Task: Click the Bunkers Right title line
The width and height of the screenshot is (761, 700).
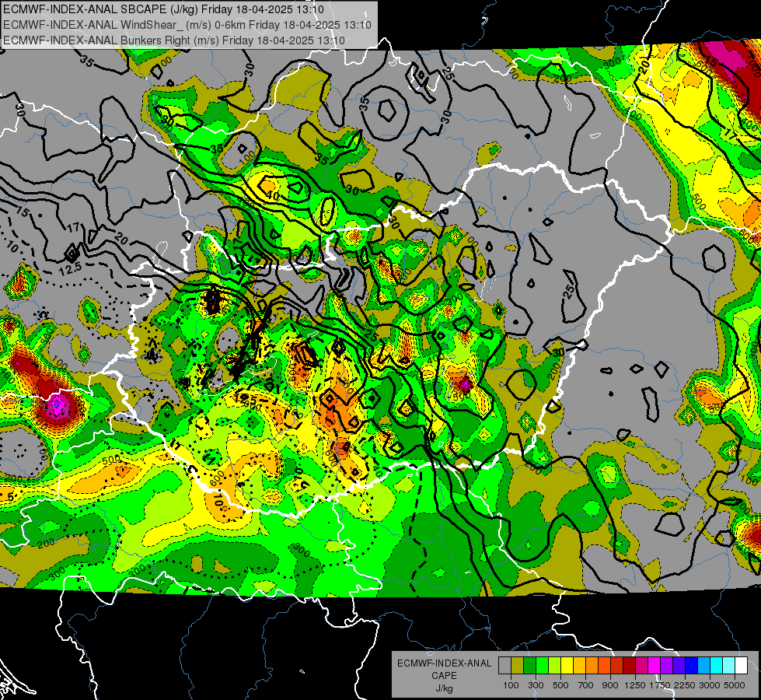Action: pos(174,40)
